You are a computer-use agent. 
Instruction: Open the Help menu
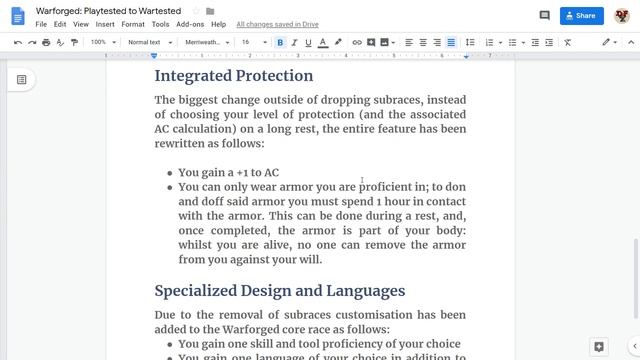(218, 24)
